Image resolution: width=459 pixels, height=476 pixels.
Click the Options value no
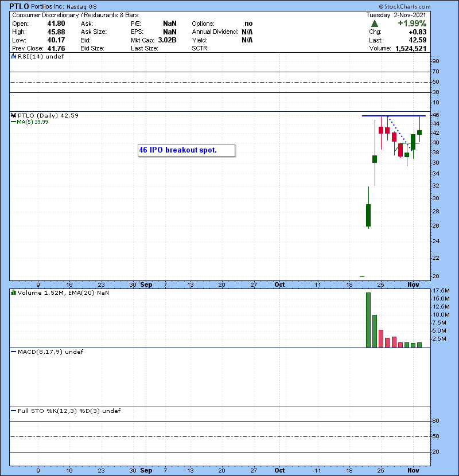[248, 24]
